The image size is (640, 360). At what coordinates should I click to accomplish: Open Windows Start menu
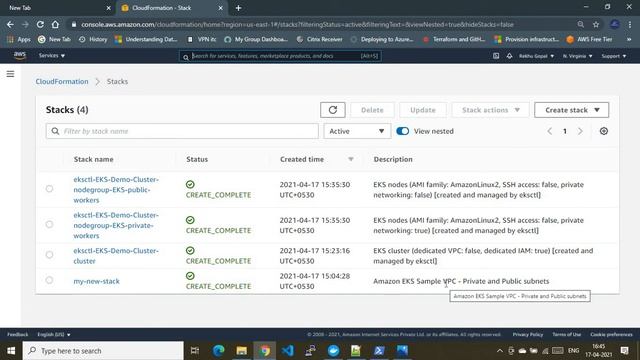pos(11,351)
